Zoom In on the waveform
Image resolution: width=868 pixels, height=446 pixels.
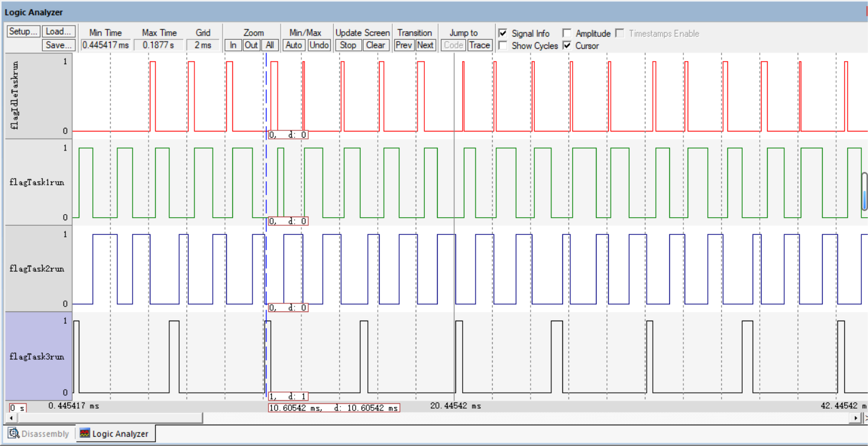coord(233,45)
